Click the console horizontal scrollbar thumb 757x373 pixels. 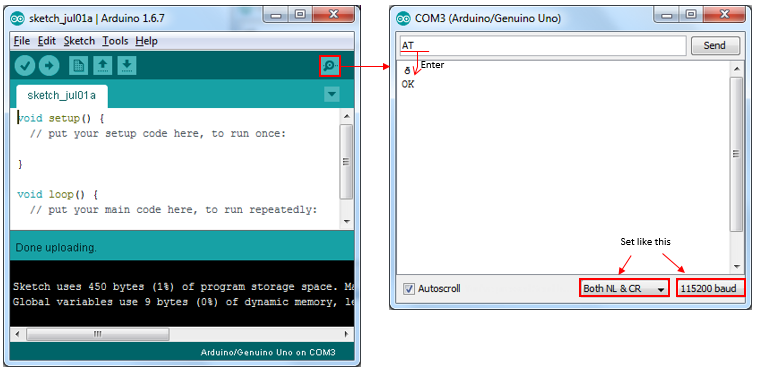click(98, 334)
